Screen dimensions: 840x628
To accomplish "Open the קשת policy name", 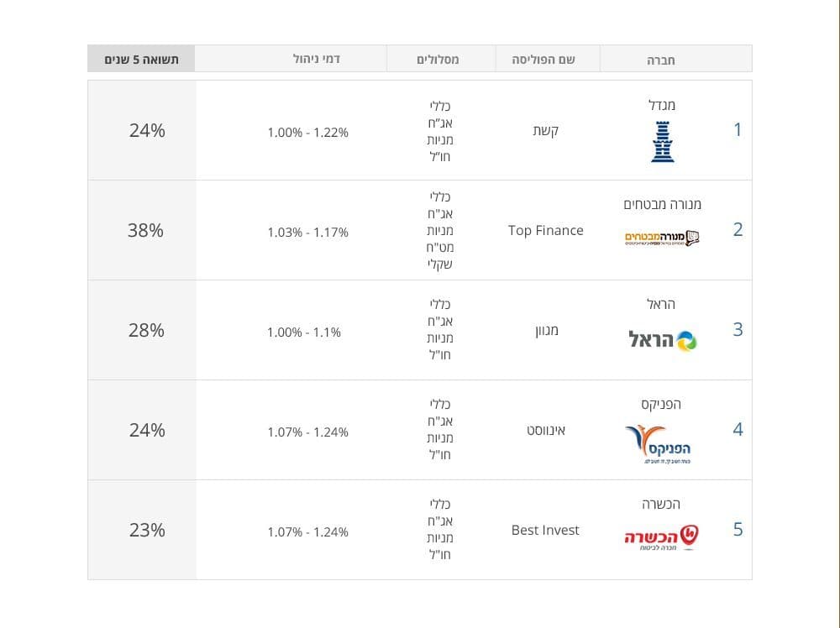I will tap(545, 131).
